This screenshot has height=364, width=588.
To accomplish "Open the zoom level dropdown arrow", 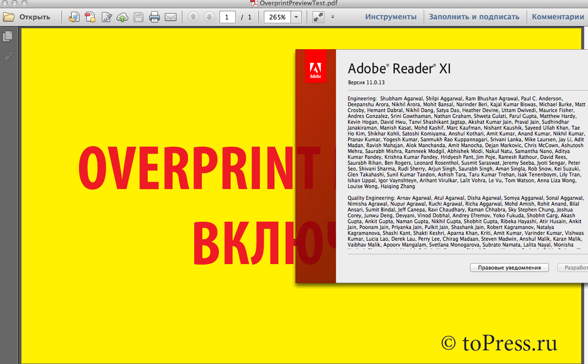I will coord(296,17).
